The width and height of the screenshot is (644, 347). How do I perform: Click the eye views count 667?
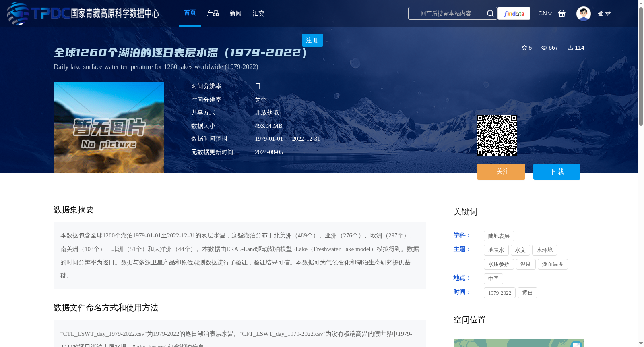[550, 48]
